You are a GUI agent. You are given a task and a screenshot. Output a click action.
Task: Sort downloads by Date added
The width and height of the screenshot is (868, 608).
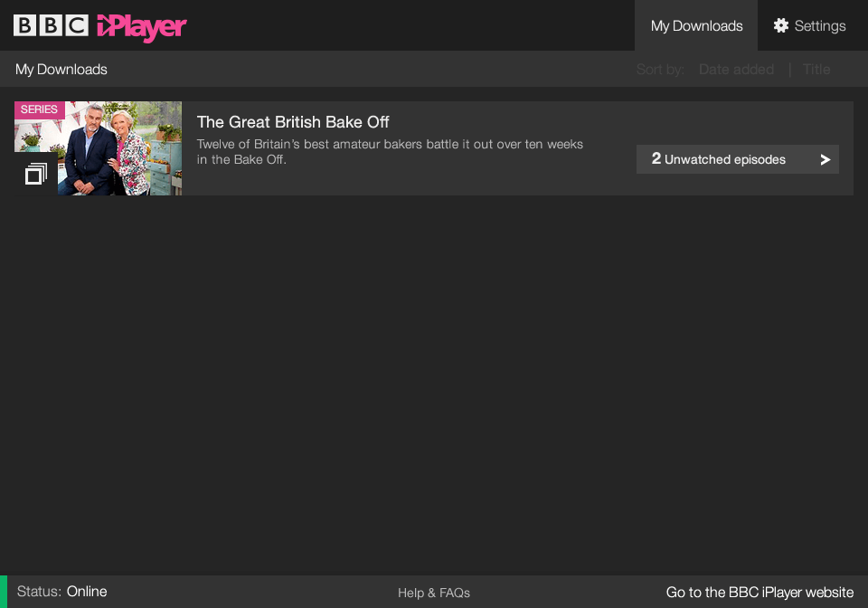pyautogui.click(x=736, y=70)
